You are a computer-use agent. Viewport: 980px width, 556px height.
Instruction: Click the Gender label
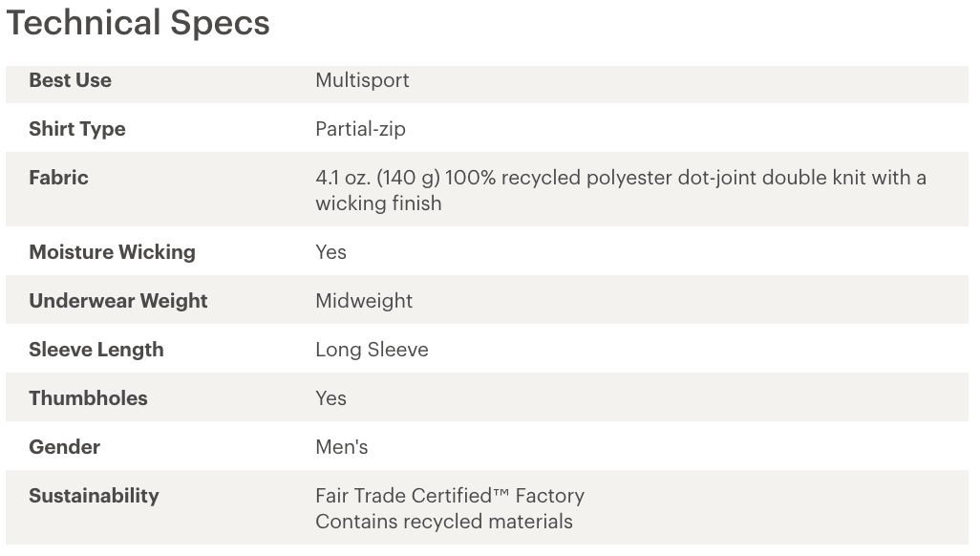pos(64,447)
